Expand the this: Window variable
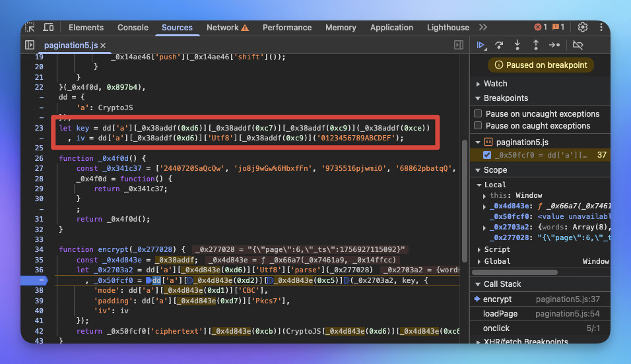 [484, 196]
